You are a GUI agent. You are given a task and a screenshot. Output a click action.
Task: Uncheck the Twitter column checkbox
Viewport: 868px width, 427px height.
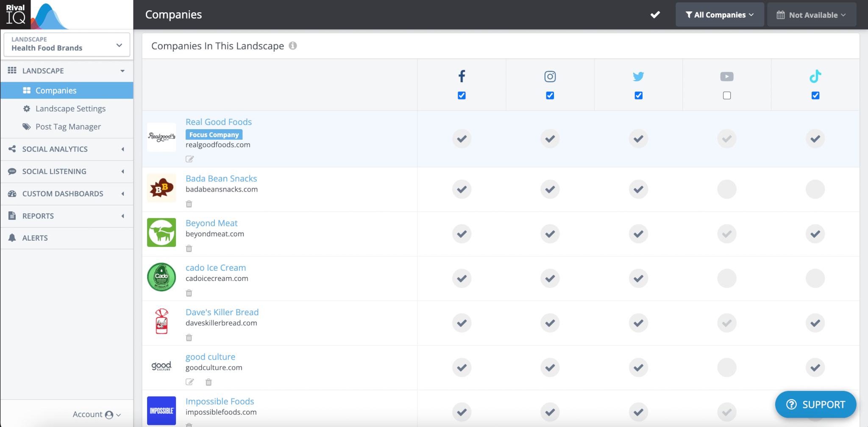(x=638, y=95)
